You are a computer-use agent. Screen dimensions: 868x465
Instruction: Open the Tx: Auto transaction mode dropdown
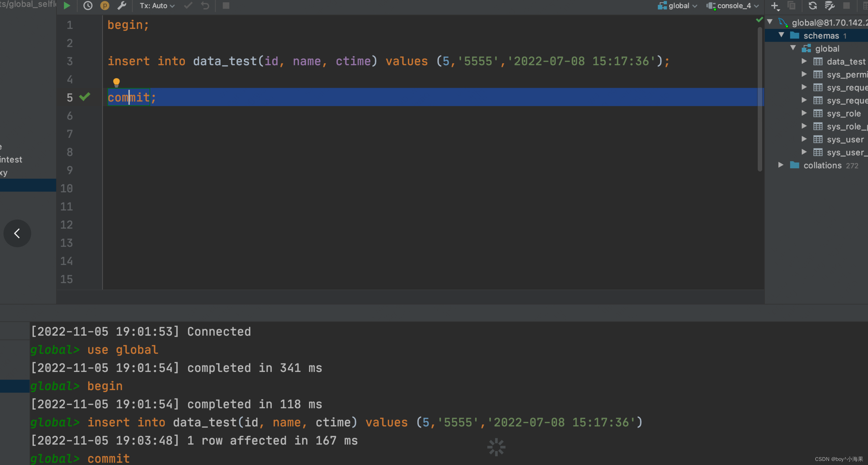tap(157, 6)
